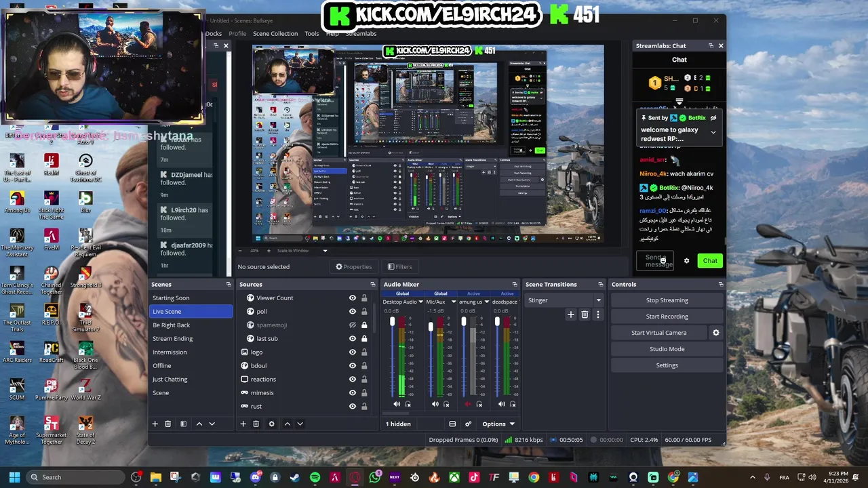This screenshot has height=488, width=868.
Task: Adjust the Mic/Aux volume fader
Action: (431, 327)
